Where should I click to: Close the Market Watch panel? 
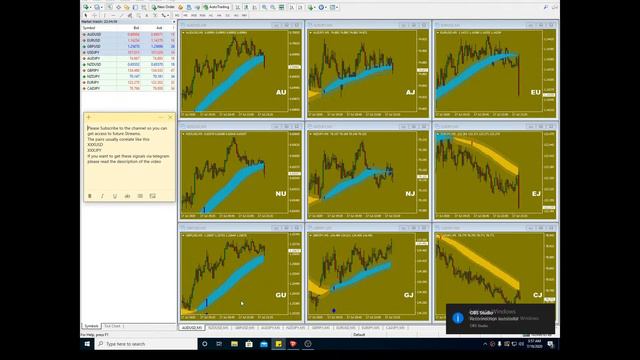[174, 22]
